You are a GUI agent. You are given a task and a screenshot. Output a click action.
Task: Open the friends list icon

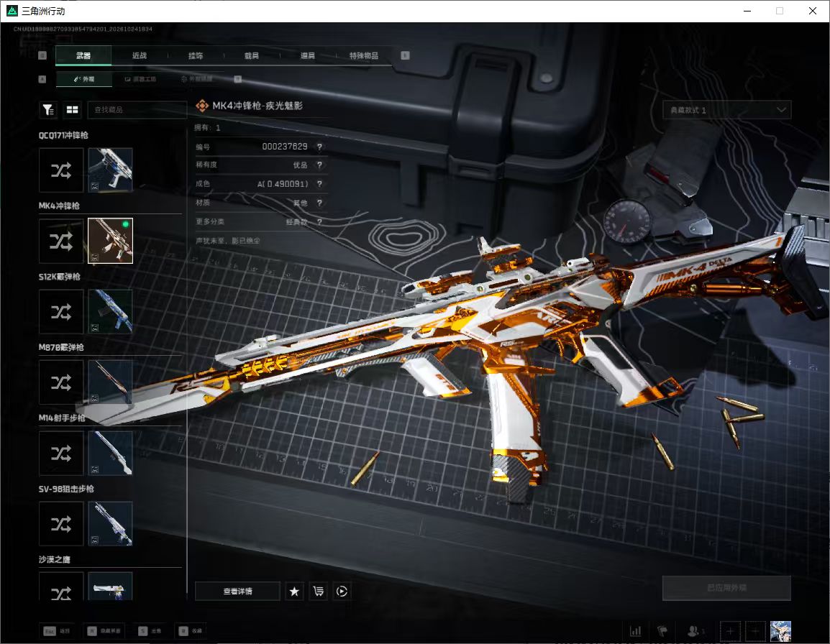pos(696,631)
